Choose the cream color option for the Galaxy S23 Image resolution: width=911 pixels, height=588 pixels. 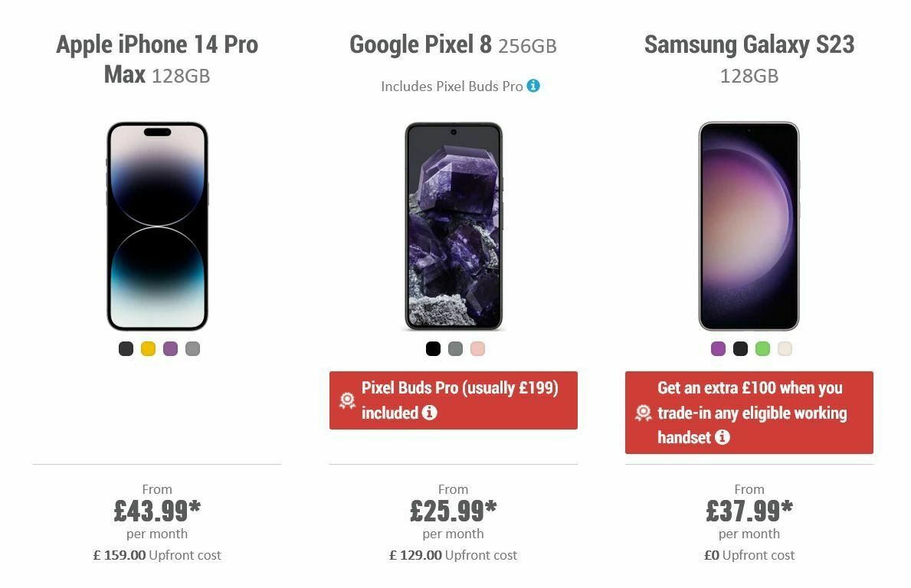[785, 348]
